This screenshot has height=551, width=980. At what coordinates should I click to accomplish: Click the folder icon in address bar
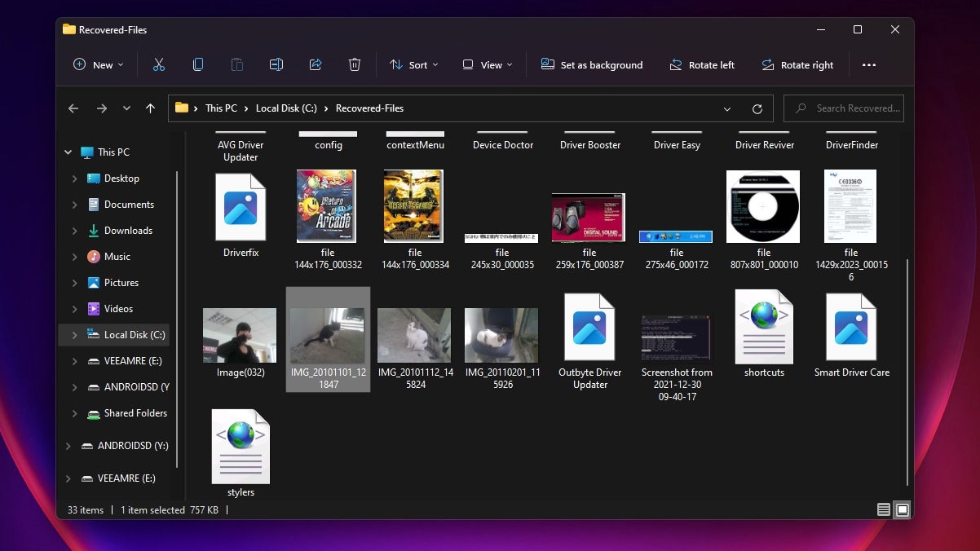(182, 108)
